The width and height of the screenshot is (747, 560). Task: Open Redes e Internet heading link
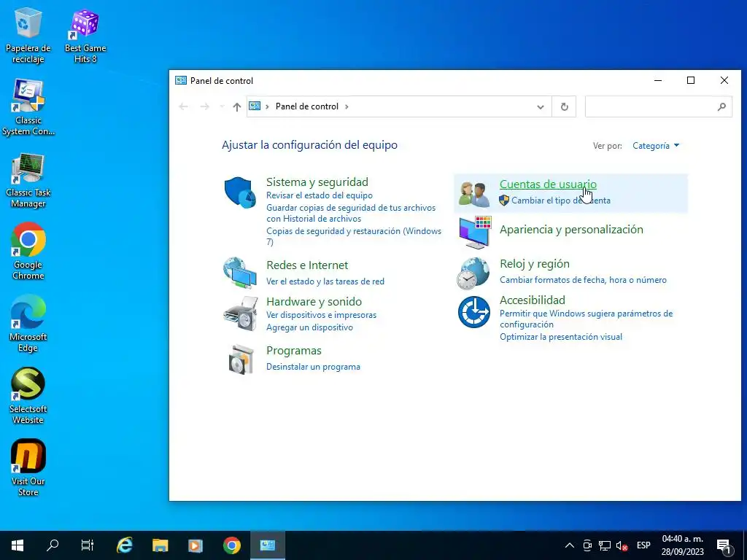pos(307,265)
